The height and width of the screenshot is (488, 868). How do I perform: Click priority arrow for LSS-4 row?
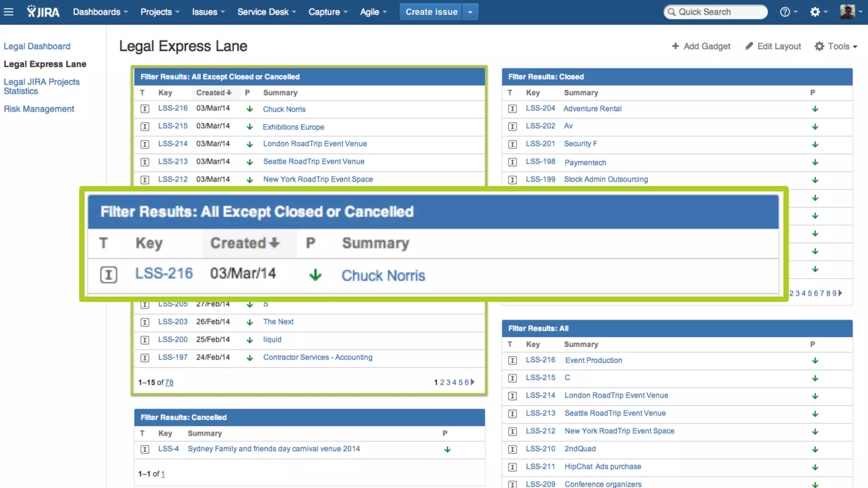pyautogui.click(x=447, y=449)
